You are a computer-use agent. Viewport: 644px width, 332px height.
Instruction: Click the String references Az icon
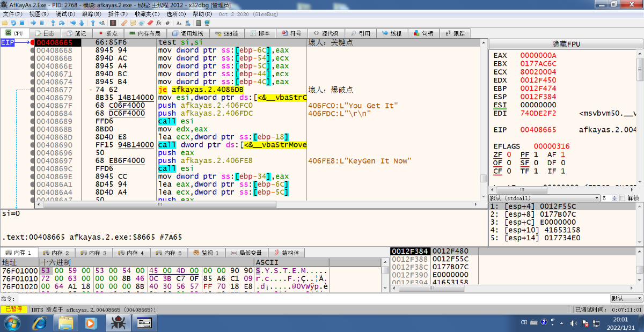[x=179, y=23]
